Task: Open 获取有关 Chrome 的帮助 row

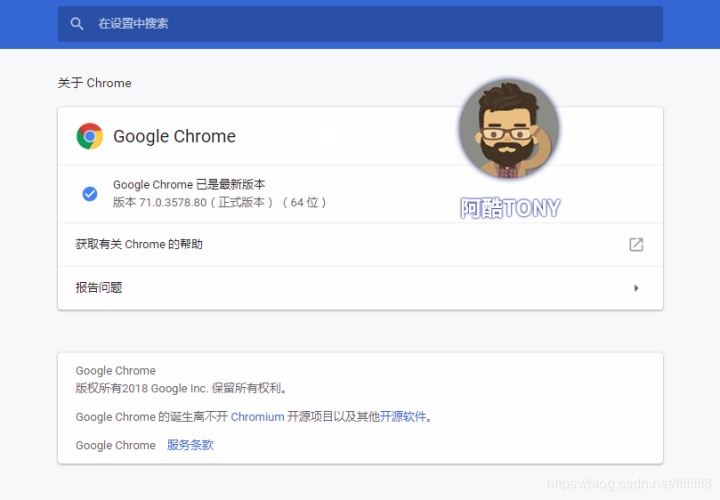Action: [360, 244]
